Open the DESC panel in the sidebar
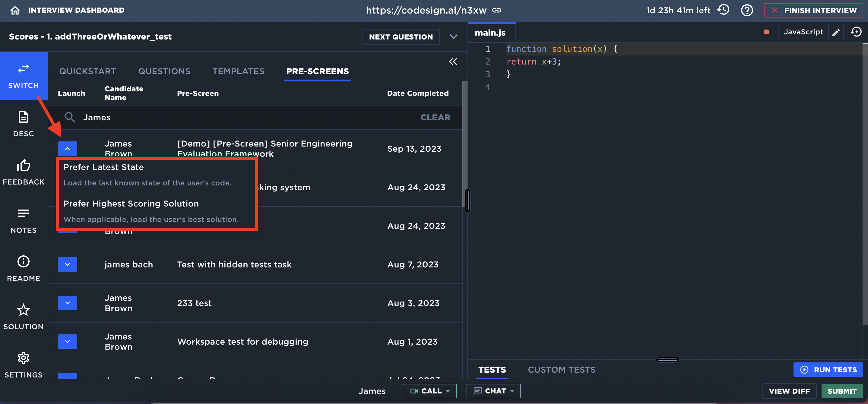The height and width of the screenshot is (404, 868). pos(24,124)
